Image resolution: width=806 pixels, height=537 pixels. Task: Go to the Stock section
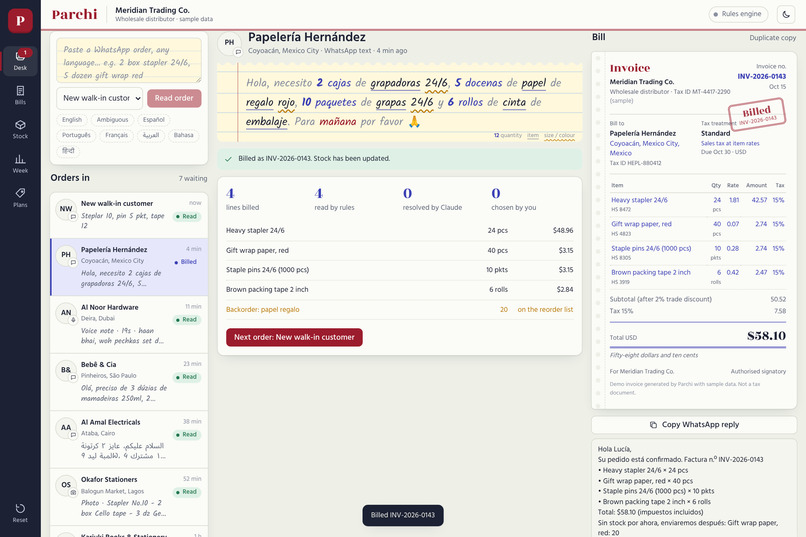20,129
